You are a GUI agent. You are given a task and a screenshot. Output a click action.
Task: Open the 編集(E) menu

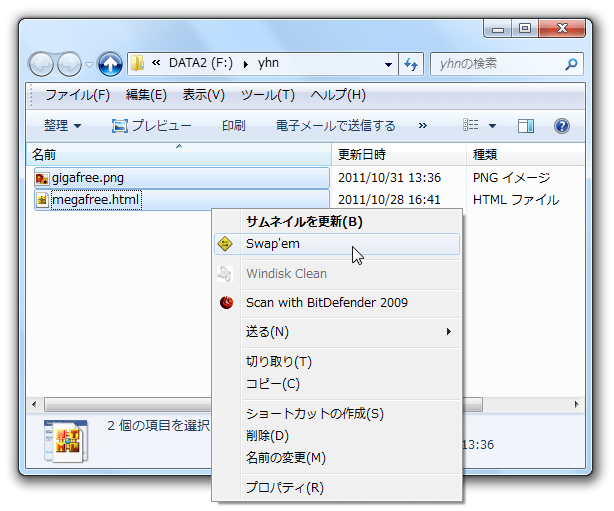point(146,95)
